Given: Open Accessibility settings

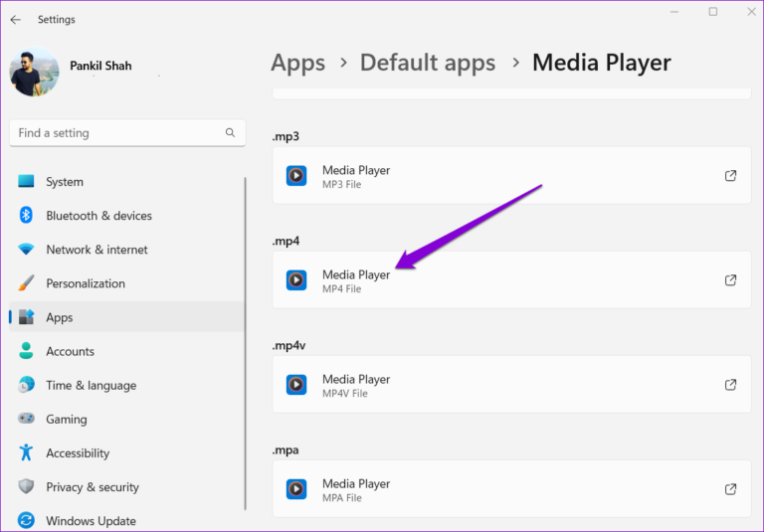Looking at the screenshot, I should [126, 453].
